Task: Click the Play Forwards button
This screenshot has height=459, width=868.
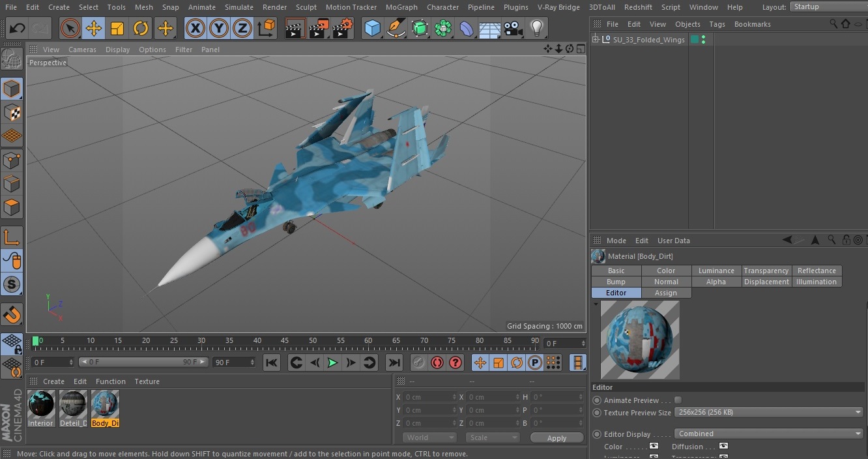Action: coord(332,363)
